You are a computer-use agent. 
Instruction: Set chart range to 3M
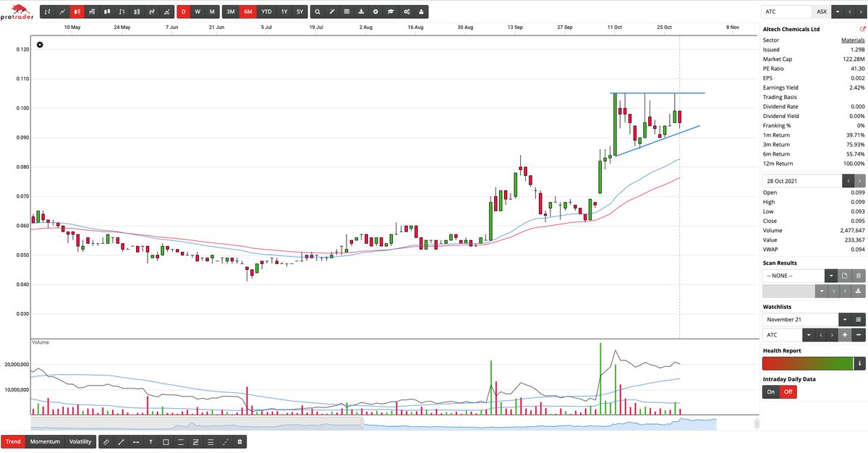point(230,12)
